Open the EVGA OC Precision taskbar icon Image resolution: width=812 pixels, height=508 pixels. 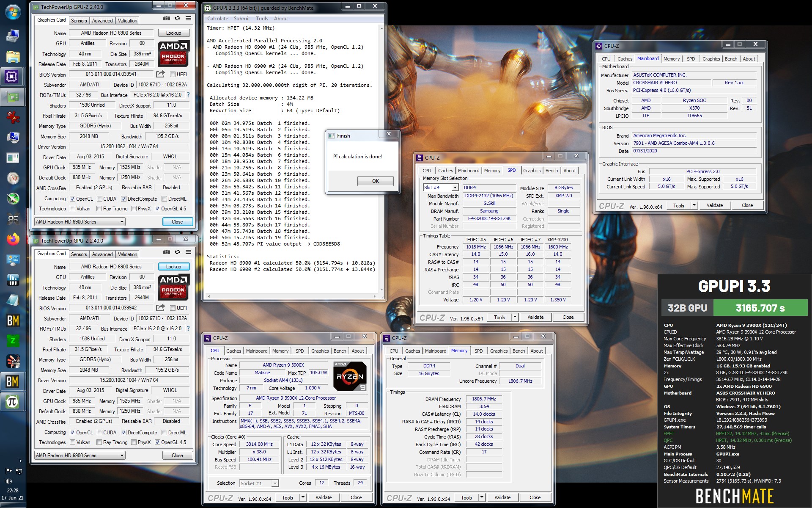pyautogui.click(x=13, y=219)
